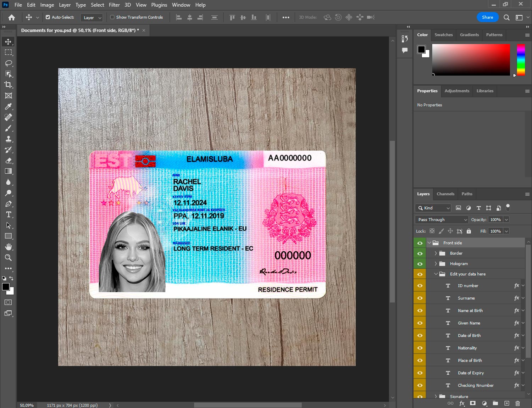Click the Share button
The image size is (532, 408).
click(487, 17)
